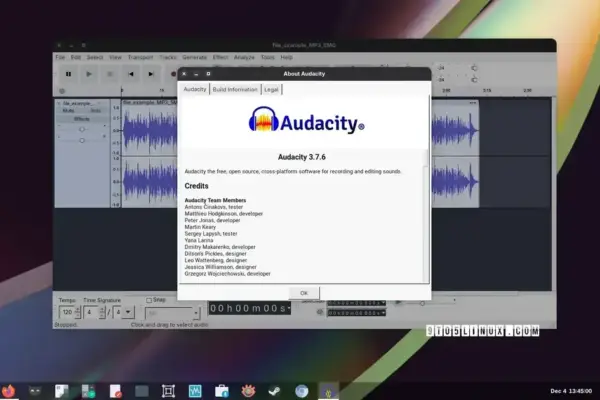600x400 pixels.
Task: Open selection toolbar settings gear icon
Action: 320,312
